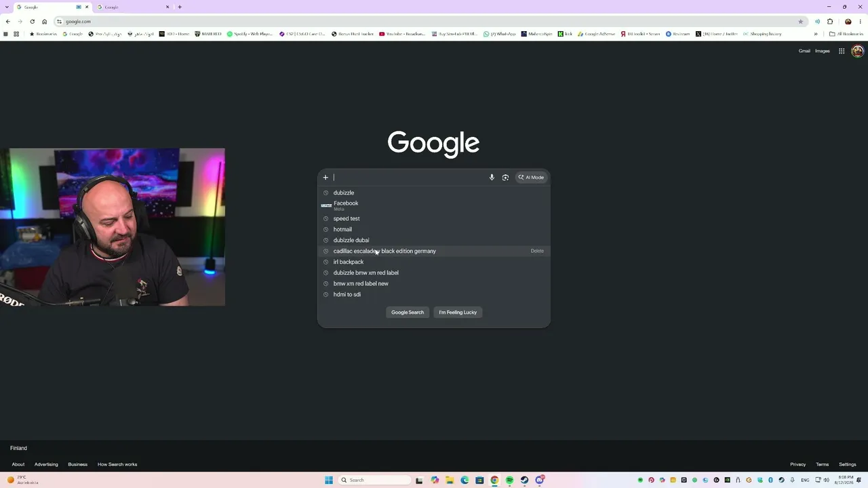Open Copilot from the taskbar
Screen dimensions: 868x488
pos(435,480)
